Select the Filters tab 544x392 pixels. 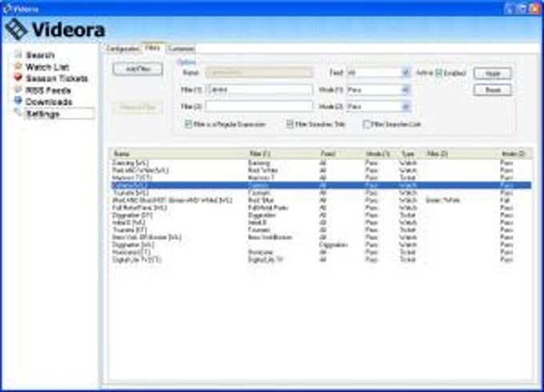153,47
